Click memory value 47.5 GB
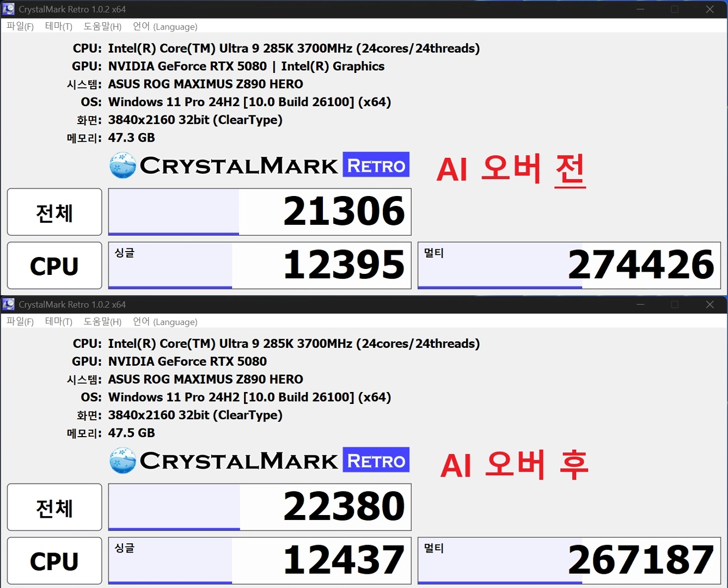 (131, 433)
